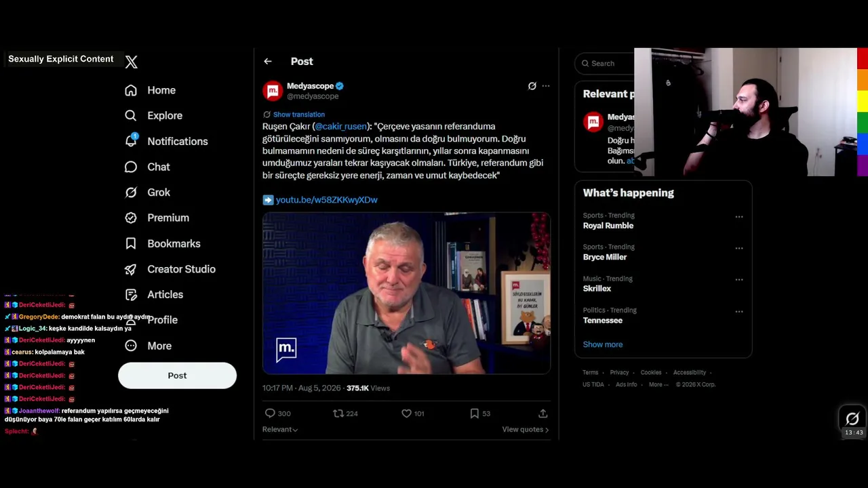Viewport: 868px width, 488px height.
Task: Click the 375.1K Views count
Action: [x=368, y=388]
